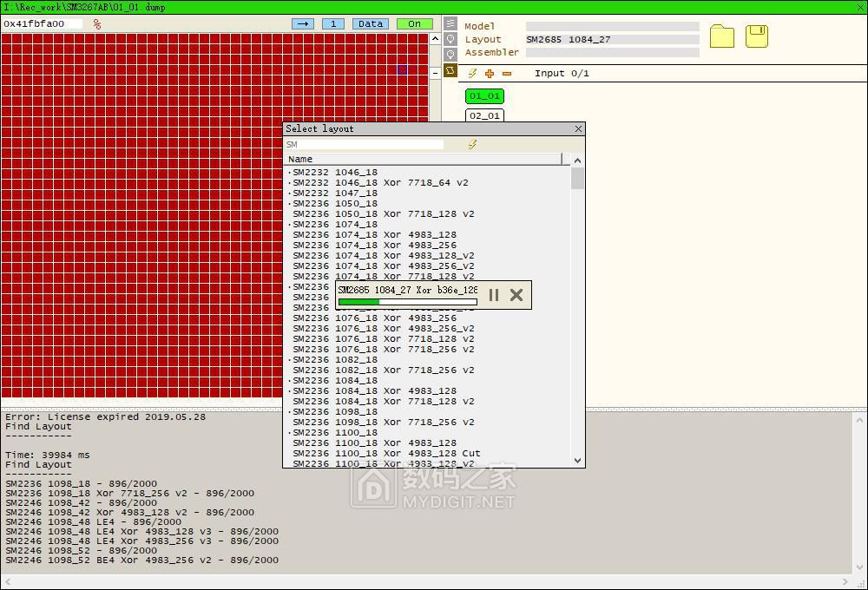Click 'Error: License expired 2019.05.28' log line
The width and height of the screenshot is (868, 590).
[x=105, y=416]
